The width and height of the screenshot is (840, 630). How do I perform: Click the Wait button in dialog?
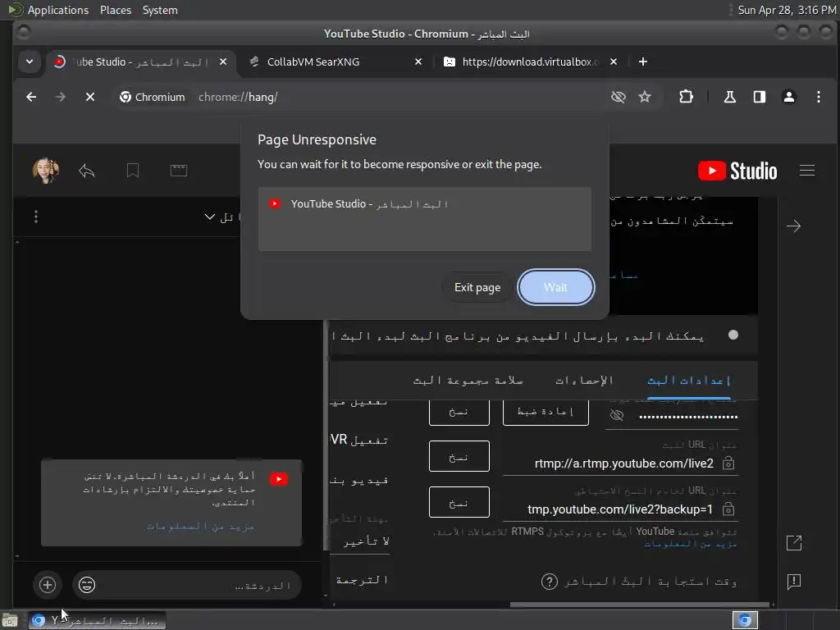click(555, 287)
